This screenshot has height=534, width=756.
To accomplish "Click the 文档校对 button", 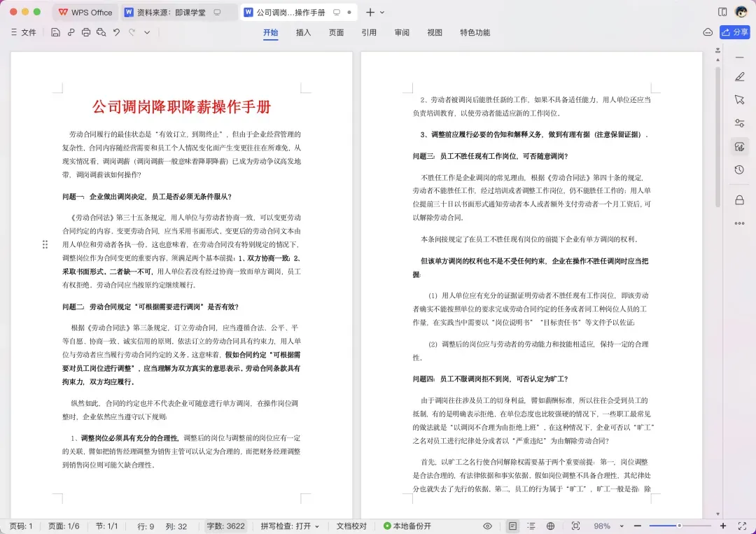I will click(x=351, y=526).
